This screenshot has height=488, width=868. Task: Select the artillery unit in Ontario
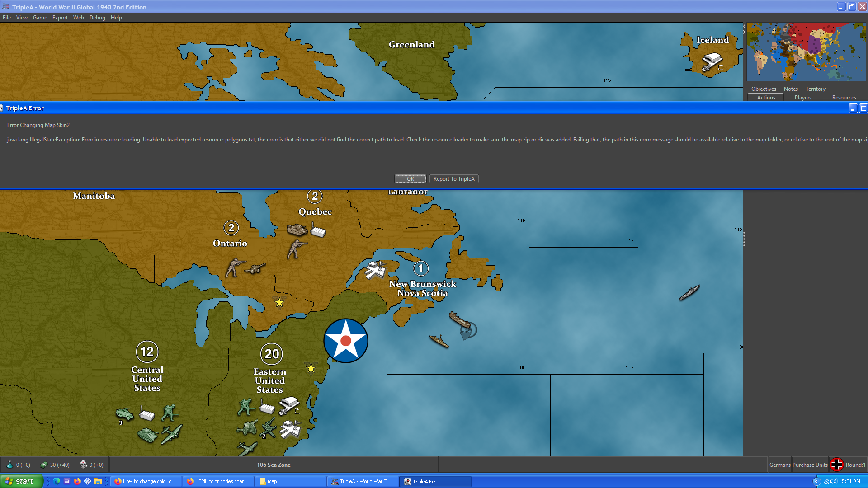(x=255, y=269)
